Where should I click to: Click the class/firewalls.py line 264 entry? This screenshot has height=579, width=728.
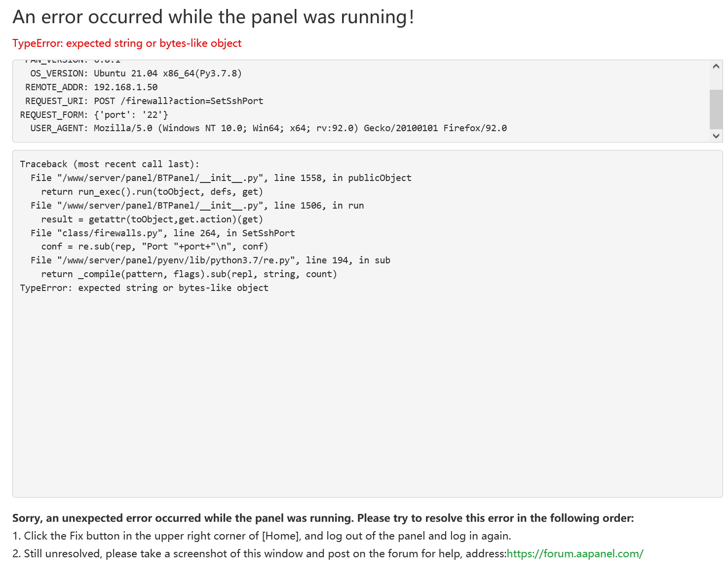[x=162, y=233]
